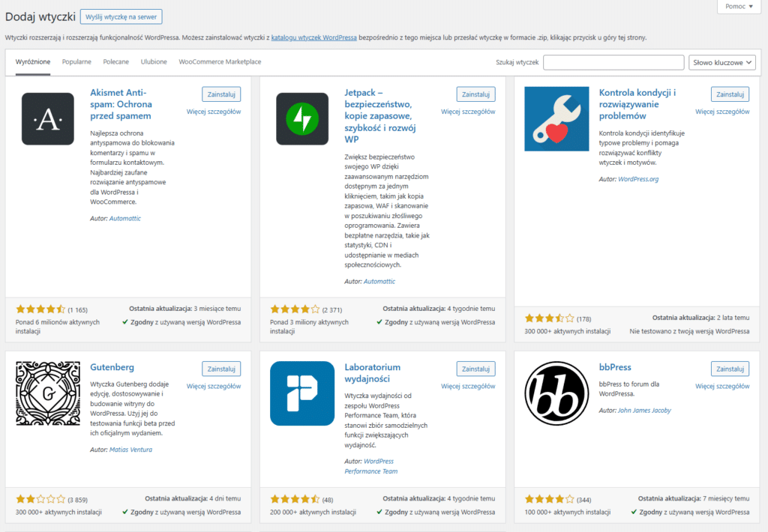Click the Akismet Anti-spam plugin logo

47,120
